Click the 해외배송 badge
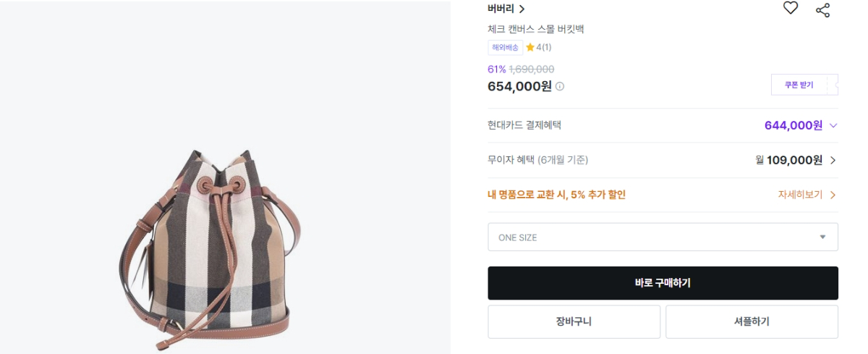Viewport: 868px width, 354px height. point(505,48)
